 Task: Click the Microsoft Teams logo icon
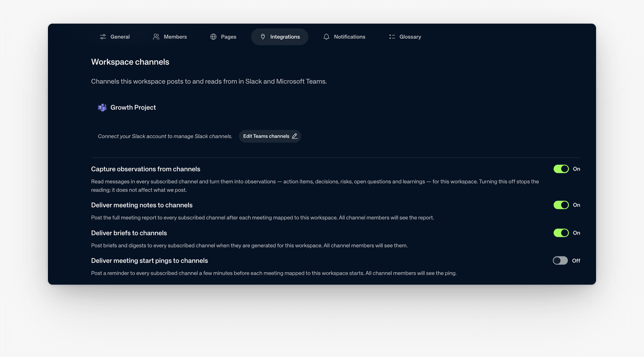point(102,107)
